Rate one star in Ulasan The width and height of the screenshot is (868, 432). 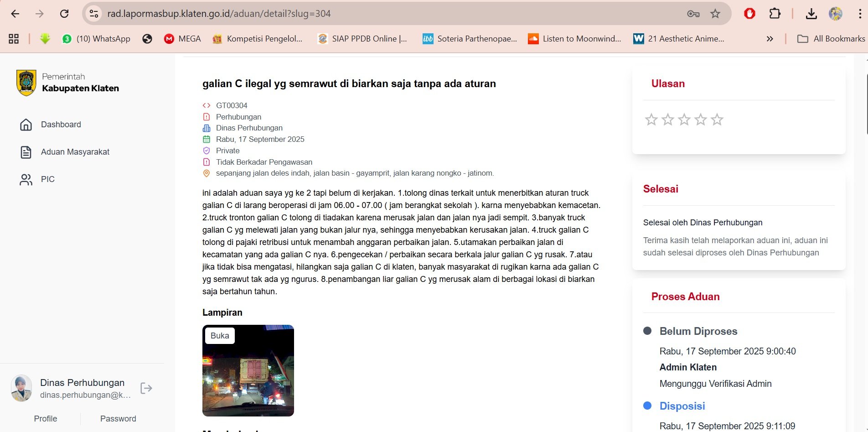click(x=651, y=120)
